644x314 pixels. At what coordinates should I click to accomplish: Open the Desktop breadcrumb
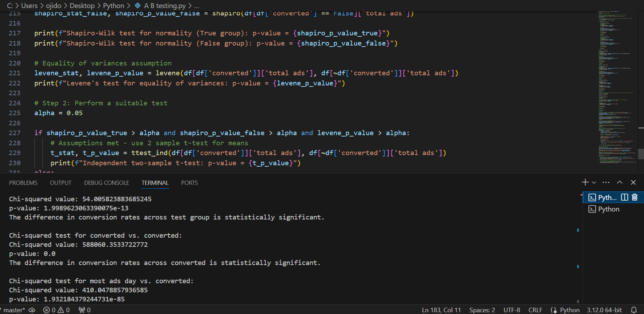click(82, 6)
